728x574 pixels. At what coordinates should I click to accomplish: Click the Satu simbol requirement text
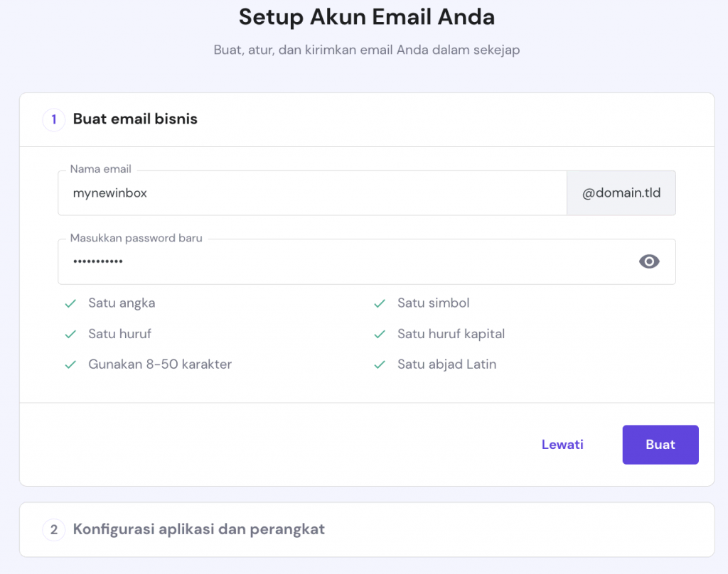(434, 303)
